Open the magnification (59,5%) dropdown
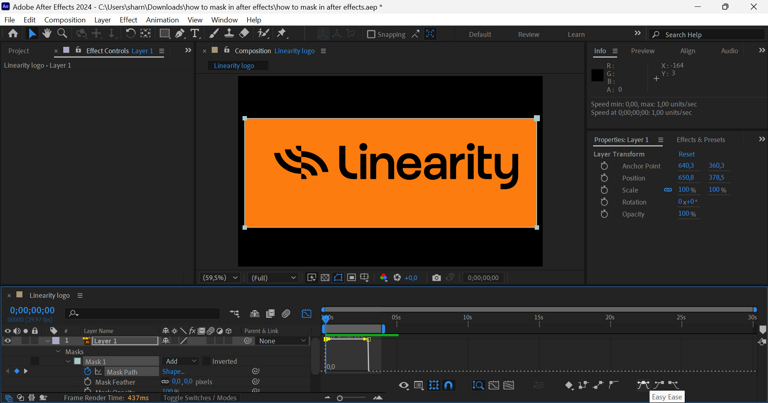Screen dimensions: 768x403 coord(220,278)
